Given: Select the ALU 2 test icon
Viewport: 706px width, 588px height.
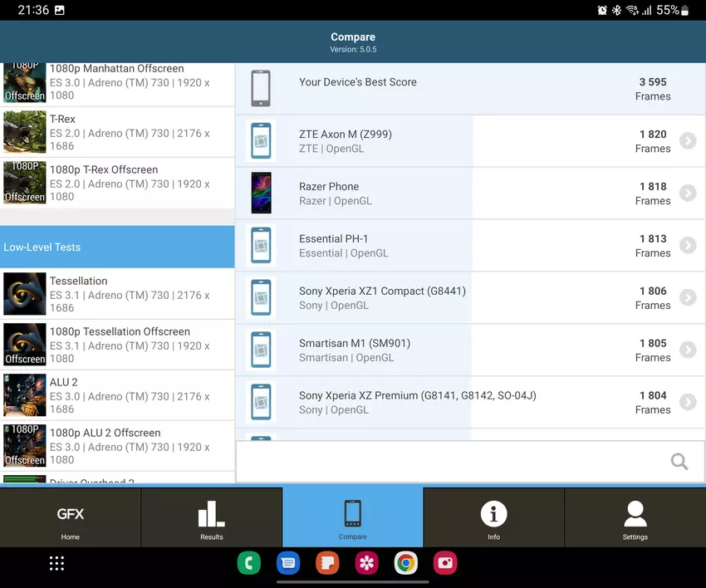Looking at the screenshot, I should tap(25, 395).
